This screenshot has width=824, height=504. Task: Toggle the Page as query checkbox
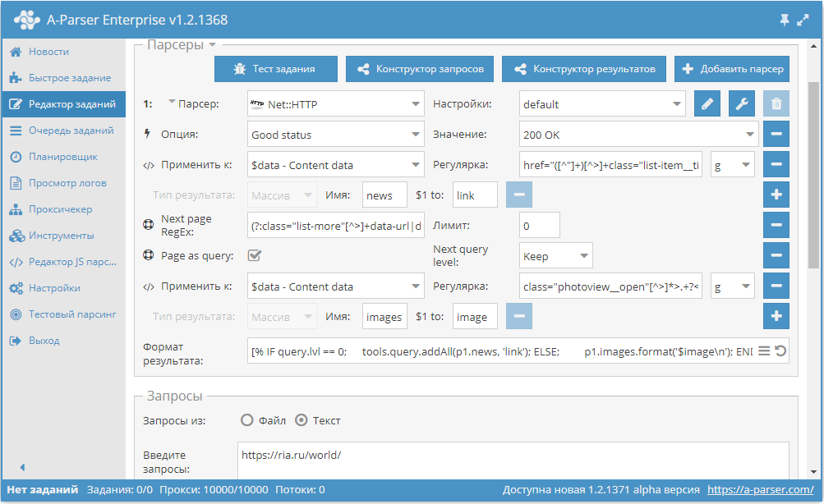point(255,255)
